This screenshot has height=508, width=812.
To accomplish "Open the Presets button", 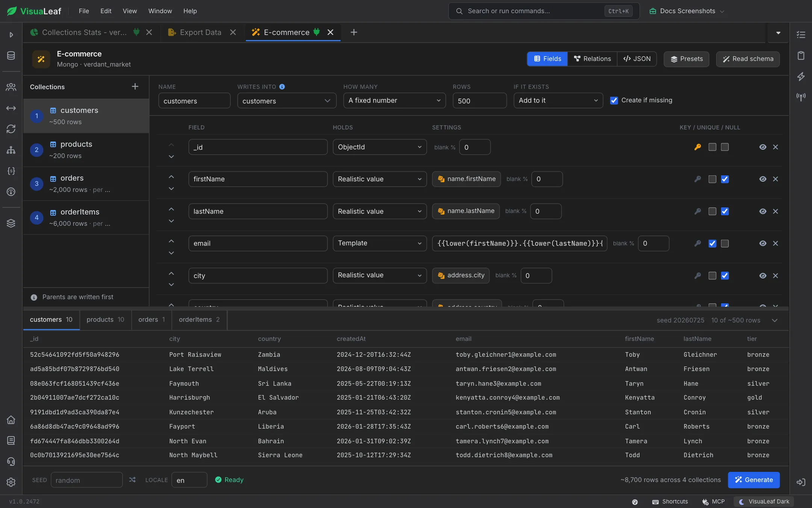I will coord(686,59).
